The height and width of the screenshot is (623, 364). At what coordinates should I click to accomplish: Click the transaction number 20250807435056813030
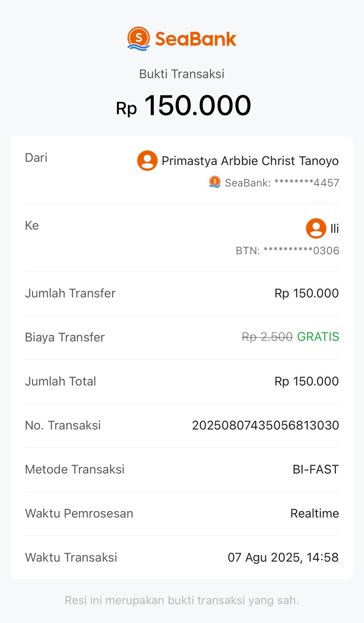(265, 425)
